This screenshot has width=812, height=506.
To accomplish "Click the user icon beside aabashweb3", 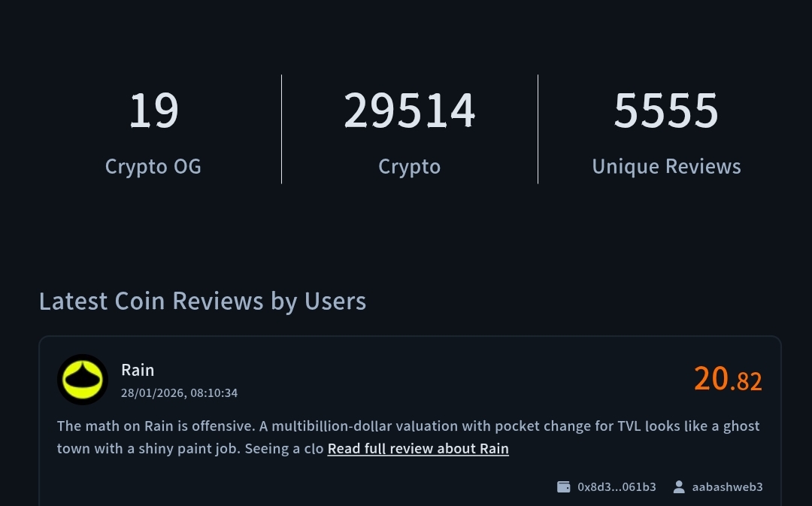I will 679,487.
